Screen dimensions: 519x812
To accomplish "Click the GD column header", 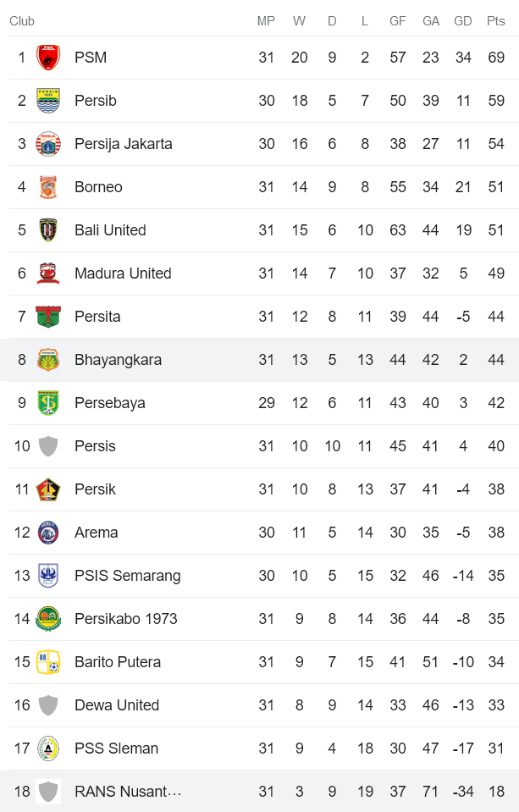I will (462, 21).
